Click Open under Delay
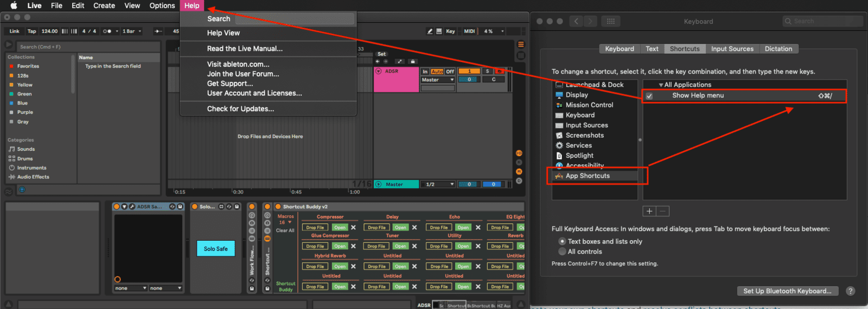868x309 pixels. (x=400, y=228)
